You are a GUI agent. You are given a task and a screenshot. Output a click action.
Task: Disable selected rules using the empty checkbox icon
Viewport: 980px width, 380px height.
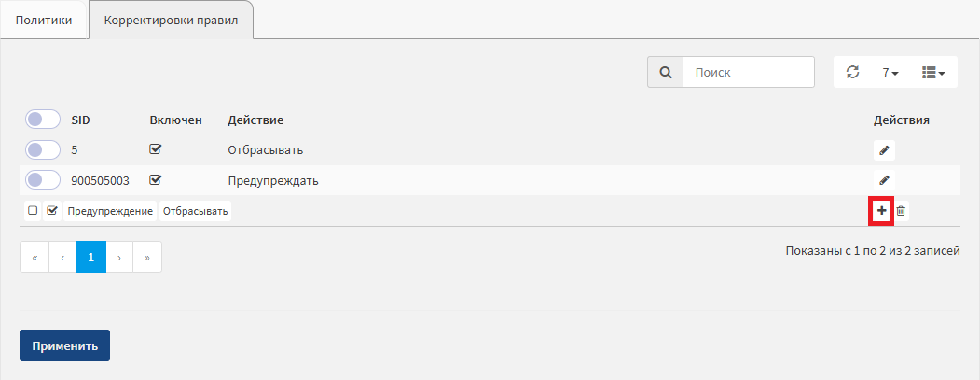click(x=34, y=211)
